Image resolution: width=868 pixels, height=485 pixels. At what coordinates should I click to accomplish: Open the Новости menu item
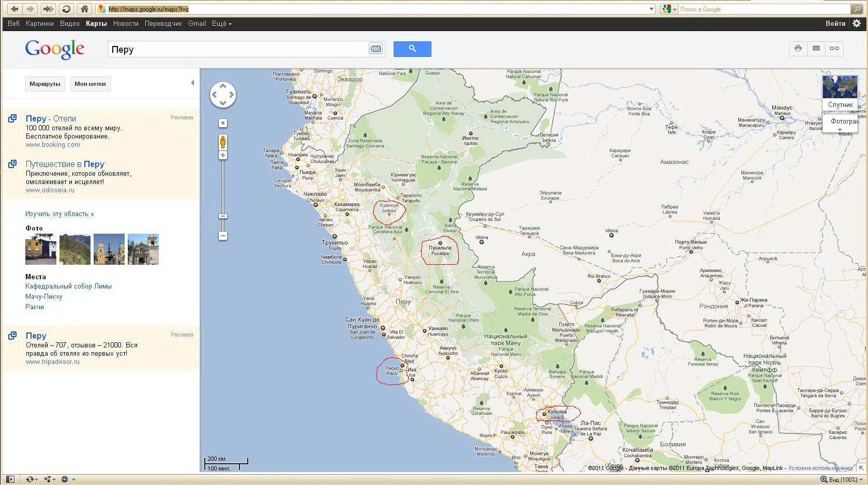coord(126,24)
